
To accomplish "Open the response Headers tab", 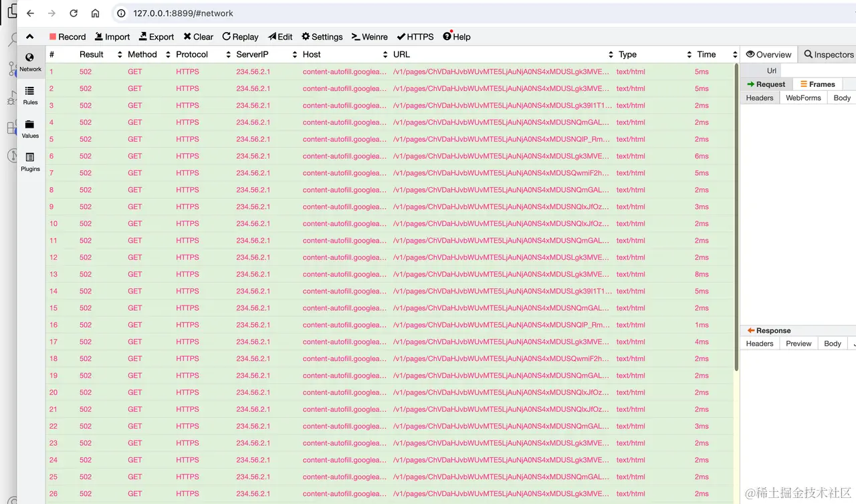I will [760, 344].
